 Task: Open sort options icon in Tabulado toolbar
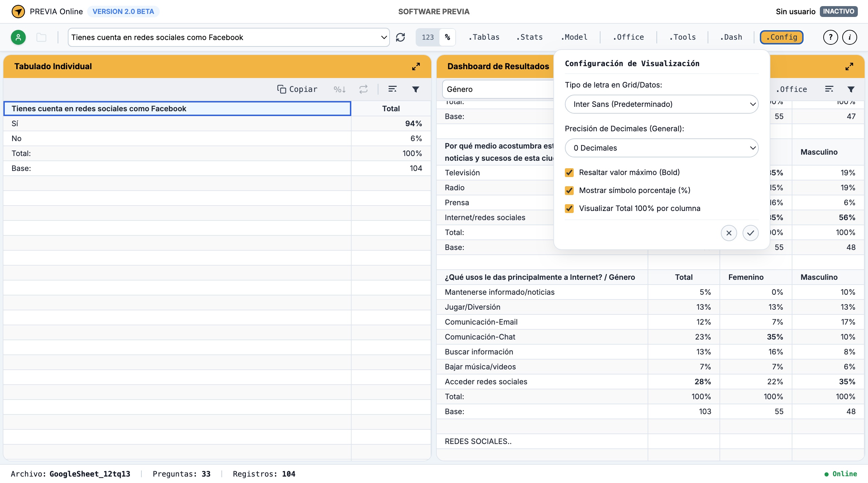(392, 89)
